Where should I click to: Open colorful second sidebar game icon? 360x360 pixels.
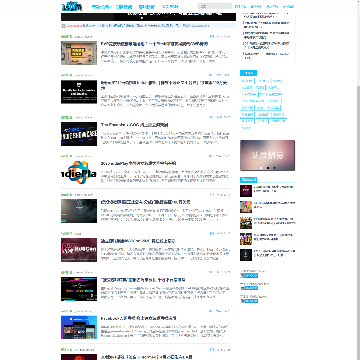[x=246, y=207]
